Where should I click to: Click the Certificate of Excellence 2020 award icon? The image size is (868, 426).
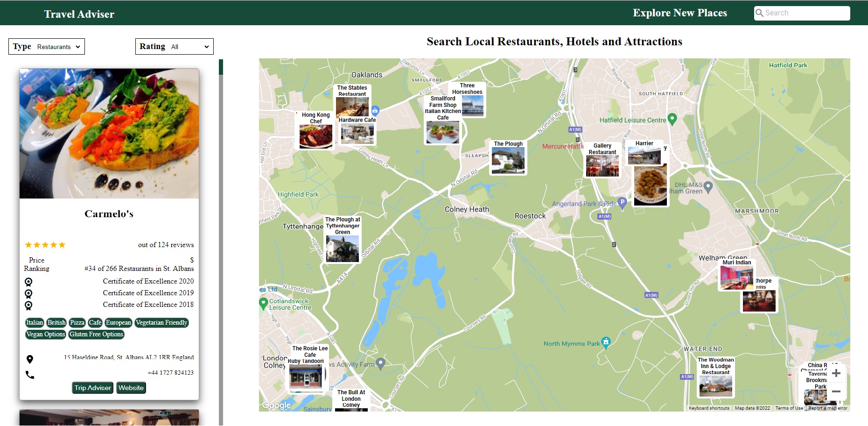pos(28,282)
